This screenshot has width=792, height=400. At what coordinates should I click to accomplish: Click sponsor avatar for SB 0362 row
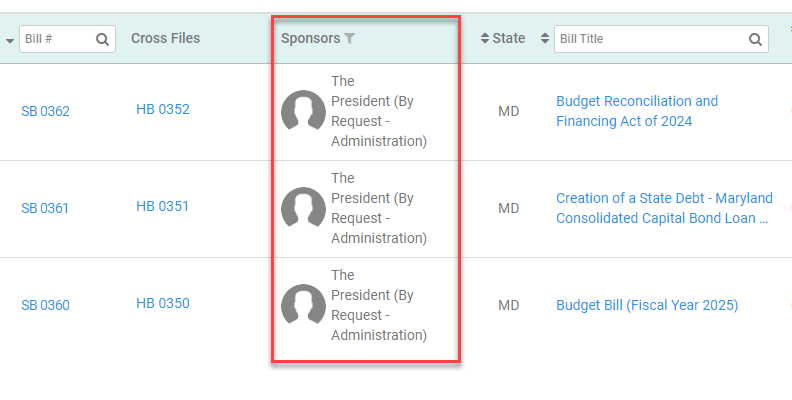point(303,111)
